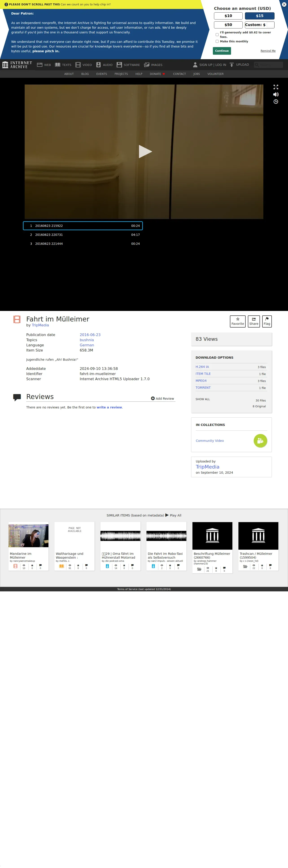
Task: Open the Donate link
Action: pos(157,74)
